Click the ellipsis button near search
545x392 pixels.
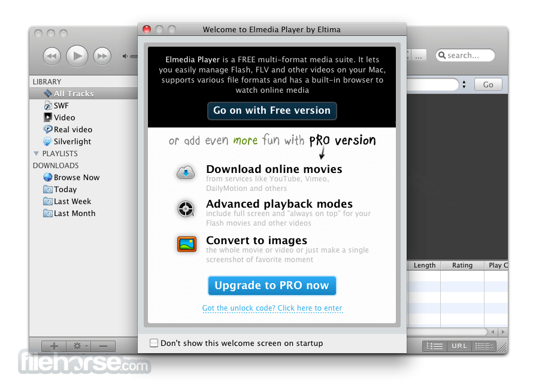[x=419, y=55]
